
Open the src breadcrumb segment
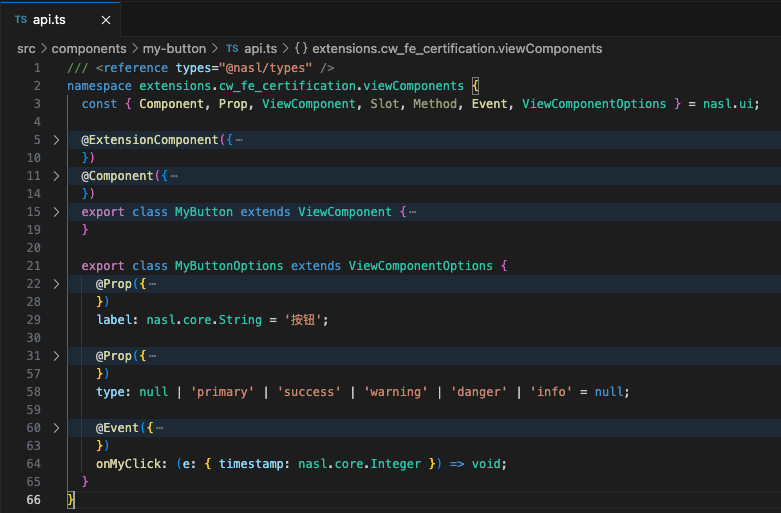tap(27, 48)
